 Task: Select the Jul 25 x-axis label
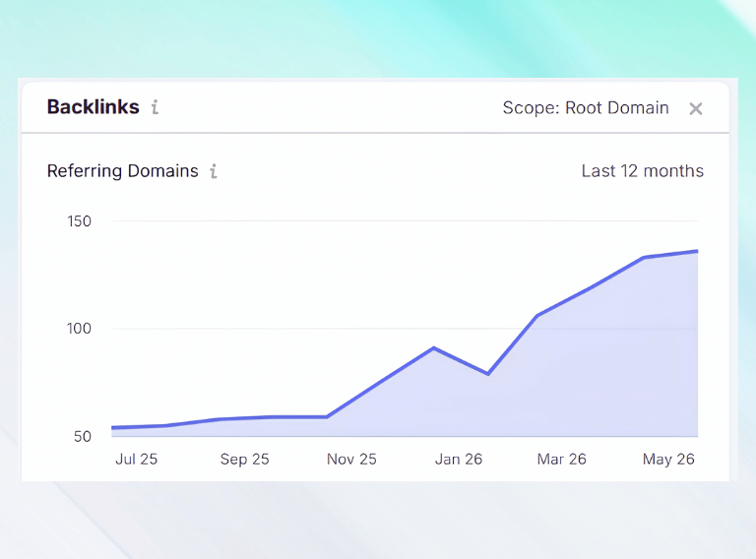137,459
